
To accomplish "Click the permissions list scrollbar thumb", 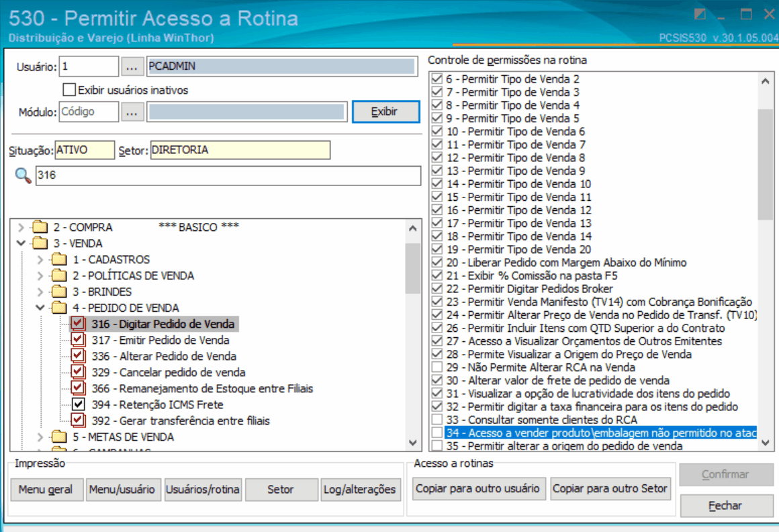I will (766, 164).
